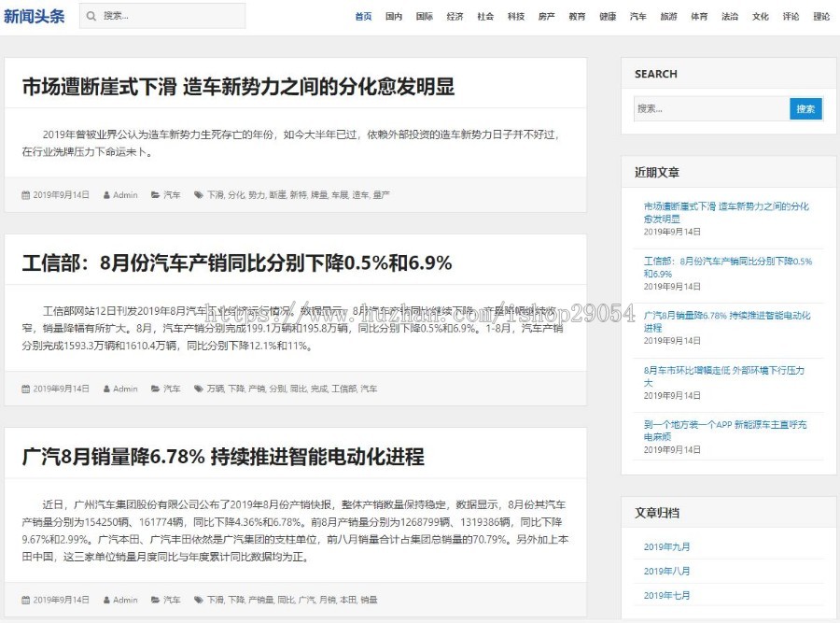
Task: Select 科技 from the top navigation
Action: pyautogui.click(x=515, y=16)
